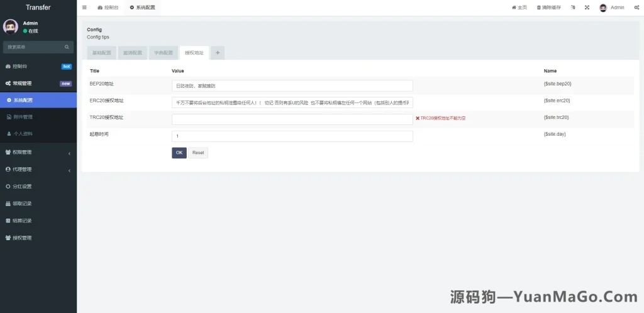Click the 起息时间 value input

coord(292,136)
